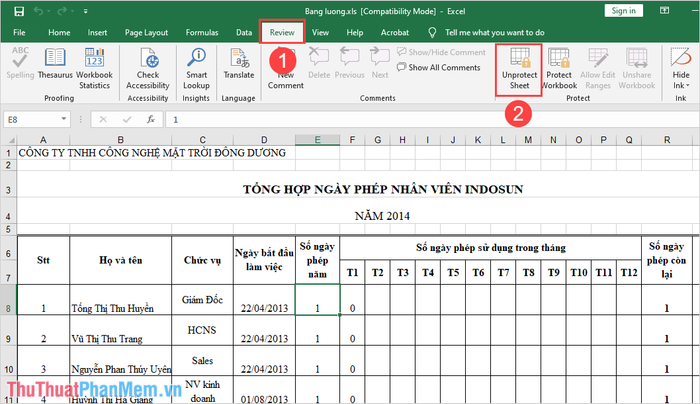Add a New Comment
The image size is (700, 404).
click(x=286, y=68)
